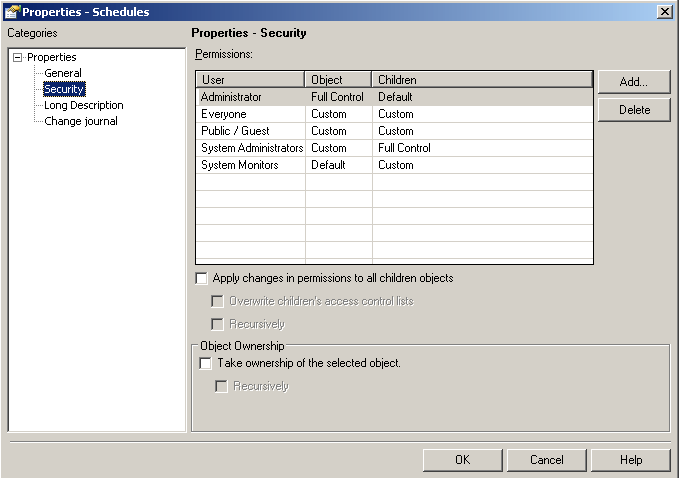
Task: Open the Long Description category
Action: (x=84, y=105)
